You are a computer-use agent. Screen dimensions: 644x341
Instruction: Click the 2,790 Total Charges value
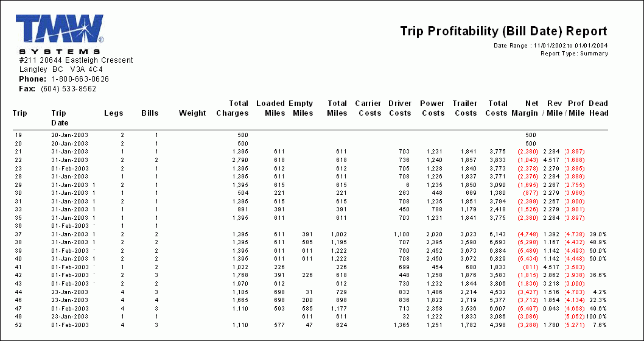pyautogui.click(x=240, y=160)
